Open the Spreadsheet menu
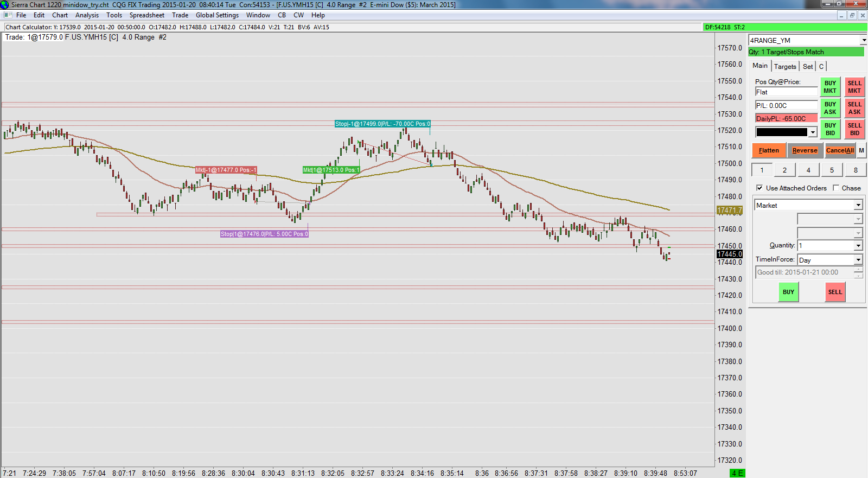Image resolution: width=868 pixels, height=478 pixels. pos(147,15)
